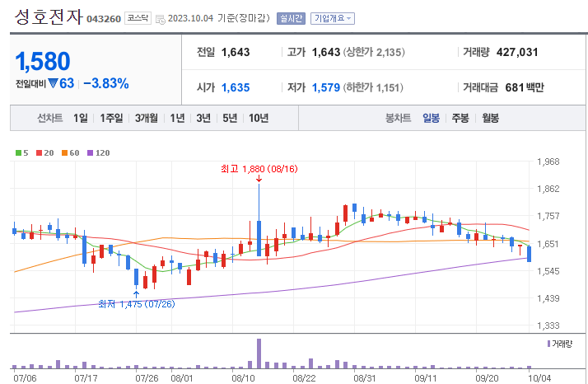This screenshot has width=588, height=384.
Task: Select the 3개월 line chart tab
Action: (147, 118)
